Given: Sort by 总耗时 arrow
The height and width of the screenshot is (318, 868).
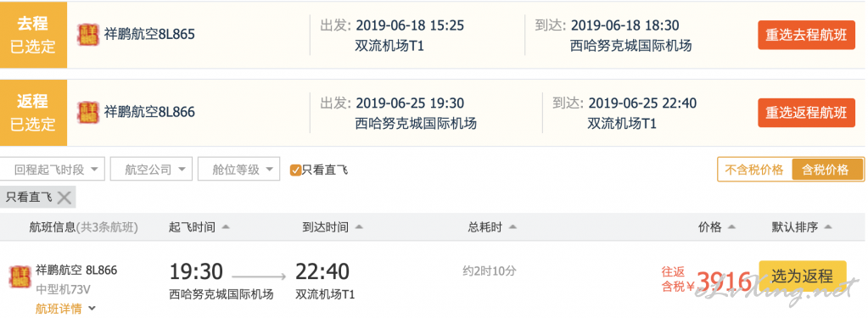Looking at the screenshot, I should (512, 227).
